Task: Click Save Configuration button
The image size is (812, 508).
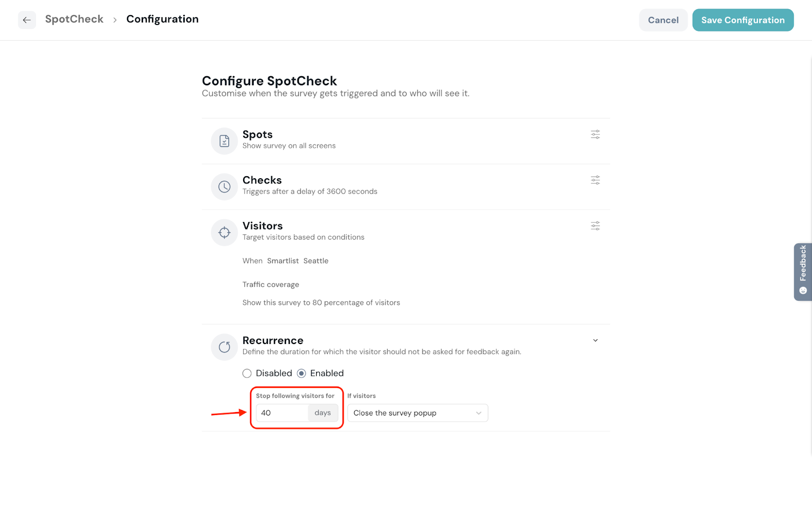Action: tap(742, 20)
